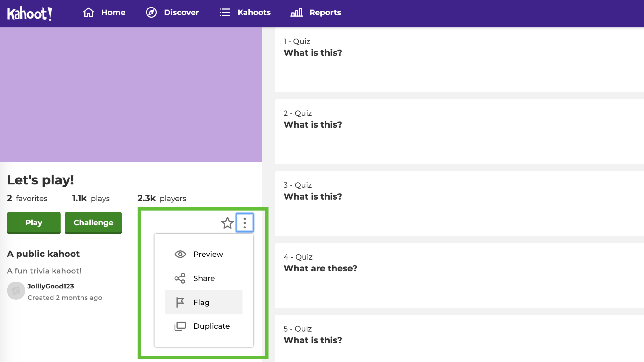This screenshot has height=362, width=644.
Task: Click the Duplicate icon
Action: pos(180,326)
